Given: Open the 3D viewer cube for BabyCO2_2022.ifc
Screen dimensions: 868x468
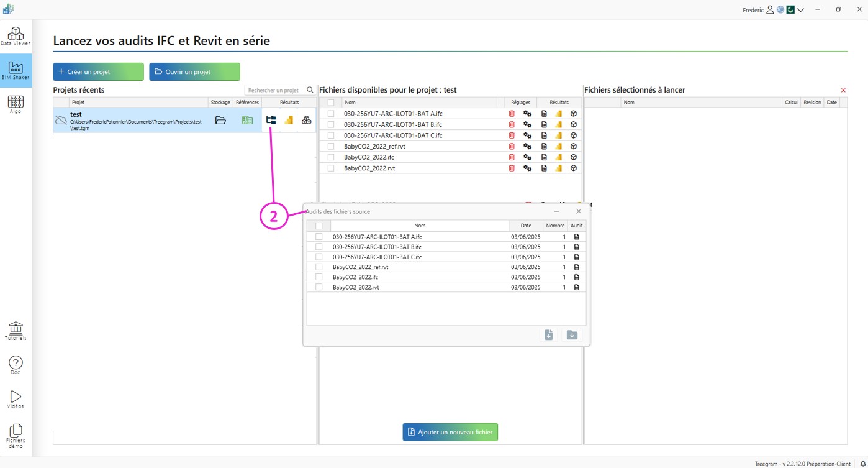Looking at the screenshot, I should click(573, 157).
